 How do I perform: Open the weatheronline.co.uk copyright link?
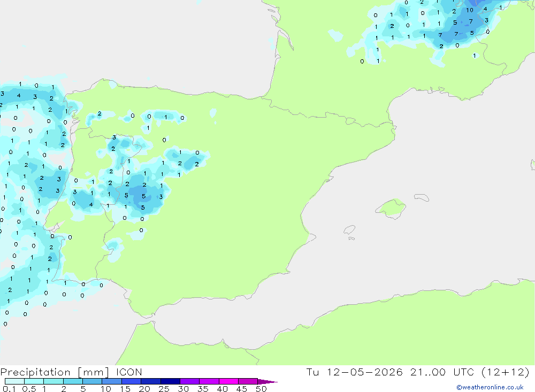[x=490, y=387]
